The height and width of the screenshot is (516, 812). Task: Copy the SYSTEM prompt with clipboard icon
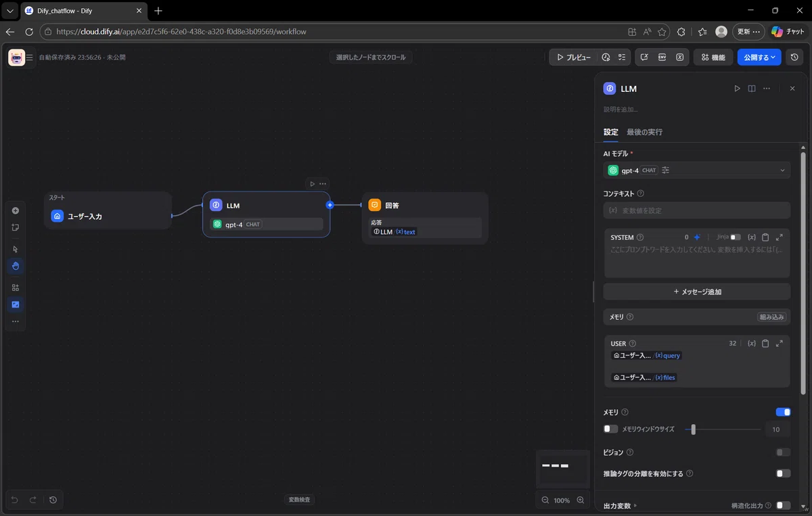click(765, 237)
